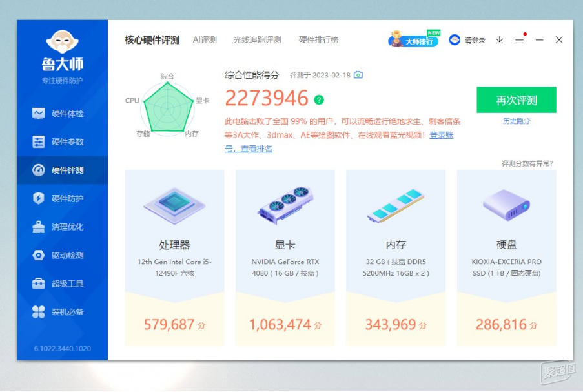Click the 驱动检测 hexagon icon
The height and width of the screenshot is (392, 583).
[x=38, y=255]
